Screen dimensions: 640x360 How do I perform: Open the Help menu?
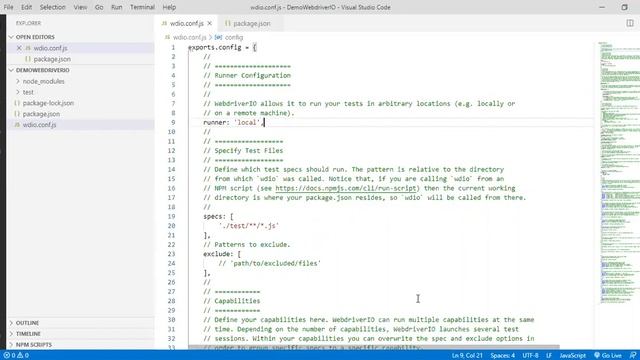pyautogui.click(x=169, y=7)
